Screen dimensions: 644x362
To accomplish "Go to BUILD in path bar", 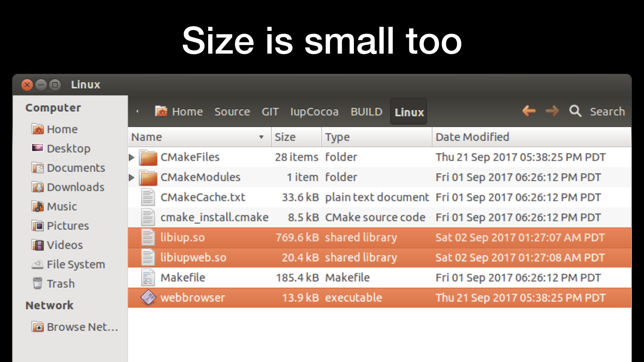I will (x=366, y=112).
